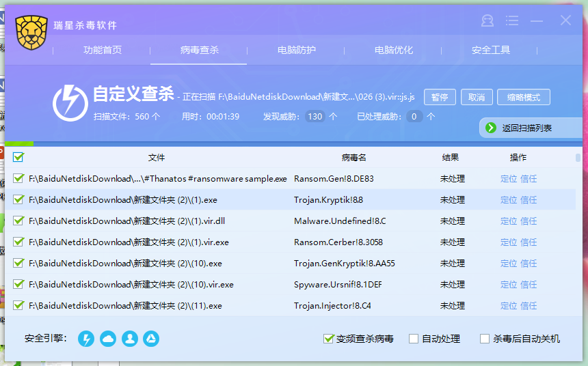Open the 安全工具 tab

[490, 51]
